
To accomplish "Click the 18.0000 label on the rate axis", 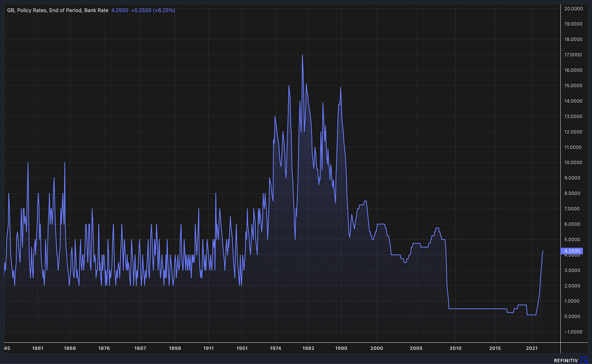I will (x=573, y=39).
